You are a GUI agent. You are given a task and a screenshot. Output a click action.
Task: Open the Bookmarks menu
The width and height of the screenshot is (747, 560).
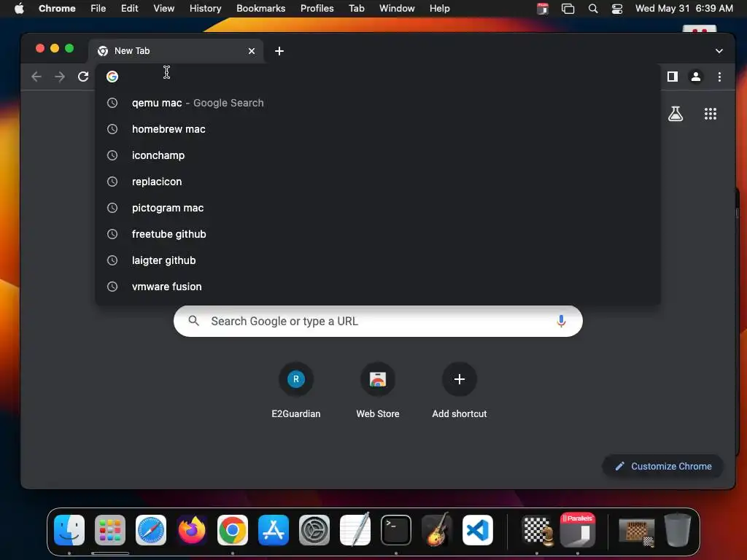(x=260, y=9)
